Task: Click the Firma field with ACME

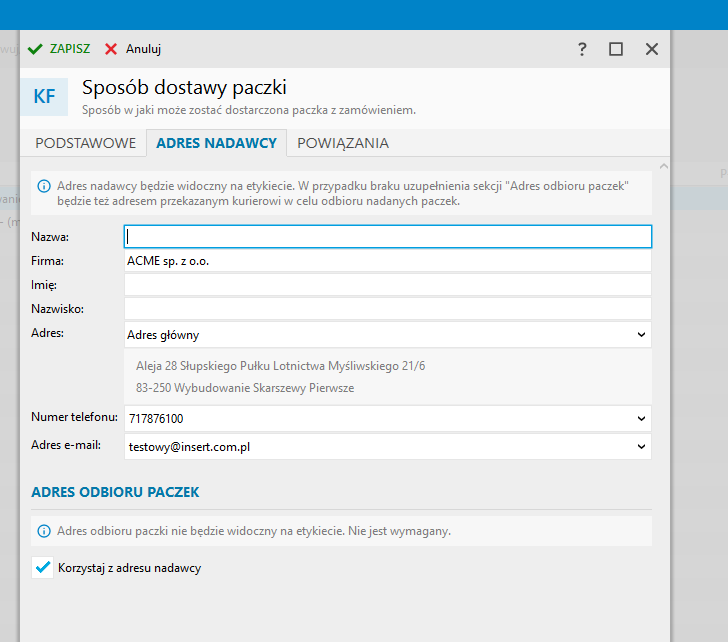Action: [388, 261]
